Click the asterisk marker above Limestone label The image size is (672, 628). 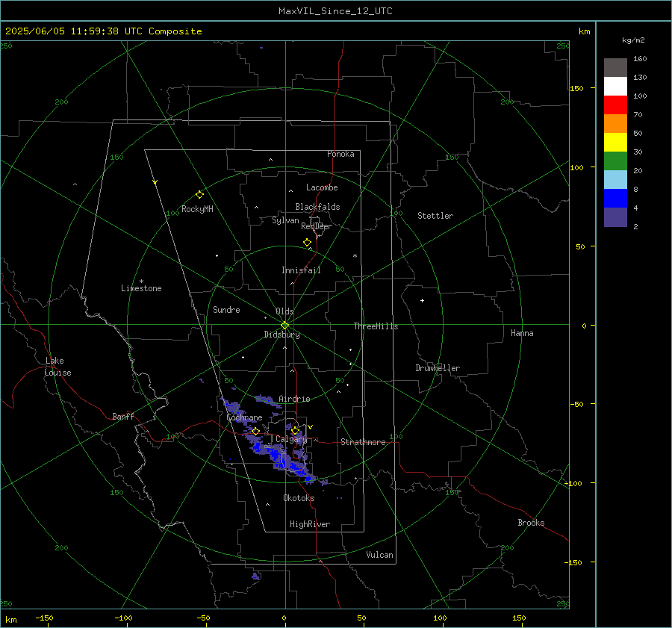point(141,282)
